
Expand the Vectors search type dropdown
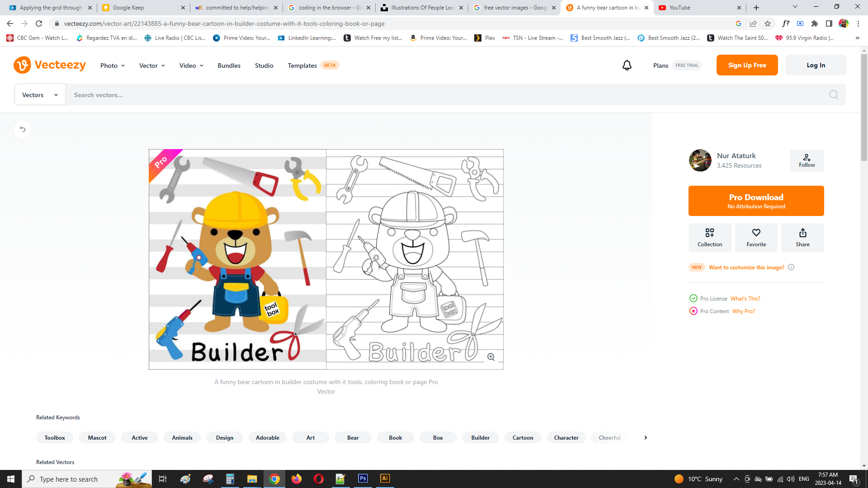40,95
